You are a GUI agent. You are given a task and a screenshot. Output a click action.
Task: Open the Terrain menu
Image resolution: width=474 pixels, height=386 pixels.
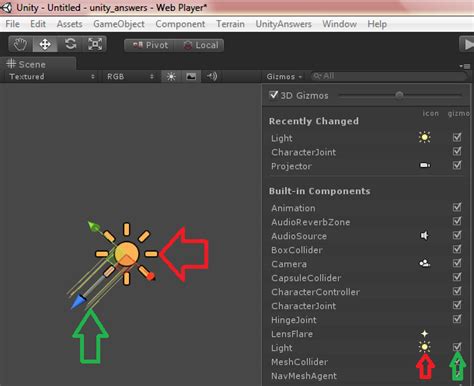point(230,24)
